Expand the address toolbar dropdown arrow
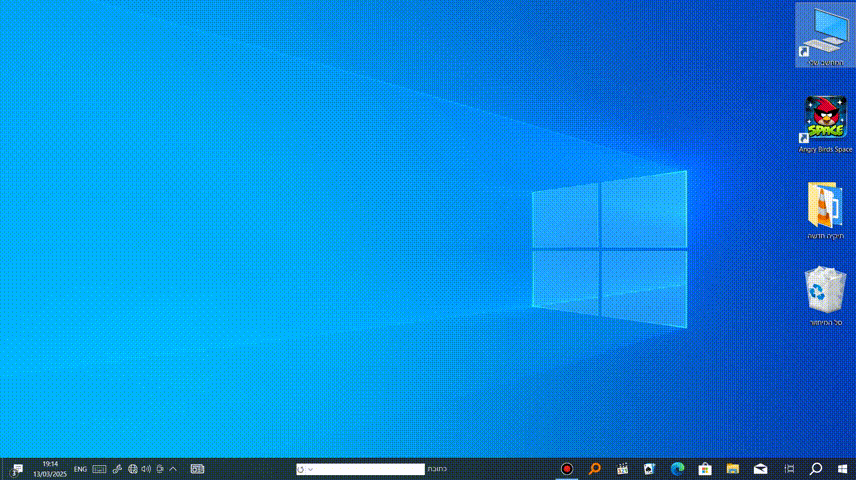The height and width of the screenshot is (480, 856). pyautogui.click(x=310, y=469)
